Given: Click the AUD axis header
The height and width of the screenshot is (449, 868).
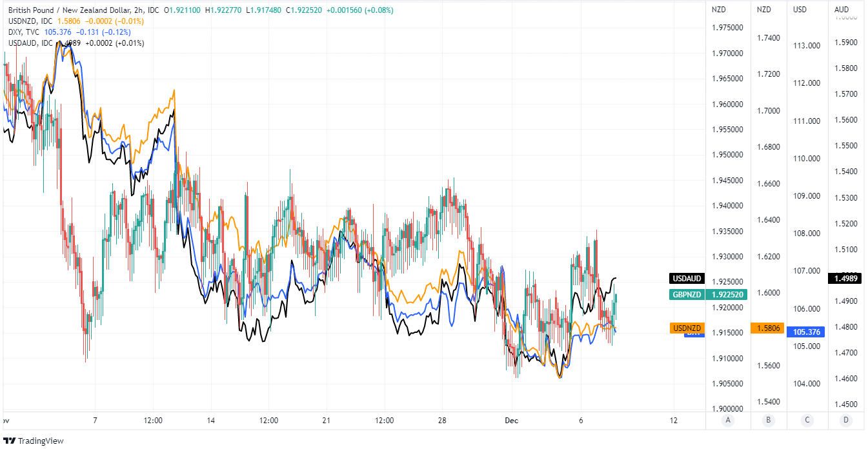Looking at the screenshot, I should (x=842, y=10).
